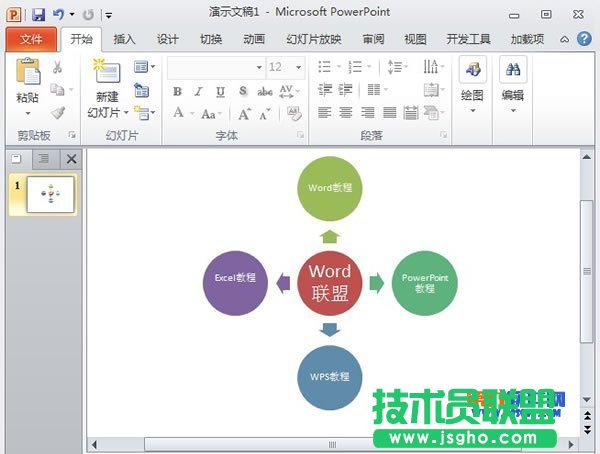Close the slide thumbnail pane
This screenshot has width=600, height=454.
coord(71,158)
